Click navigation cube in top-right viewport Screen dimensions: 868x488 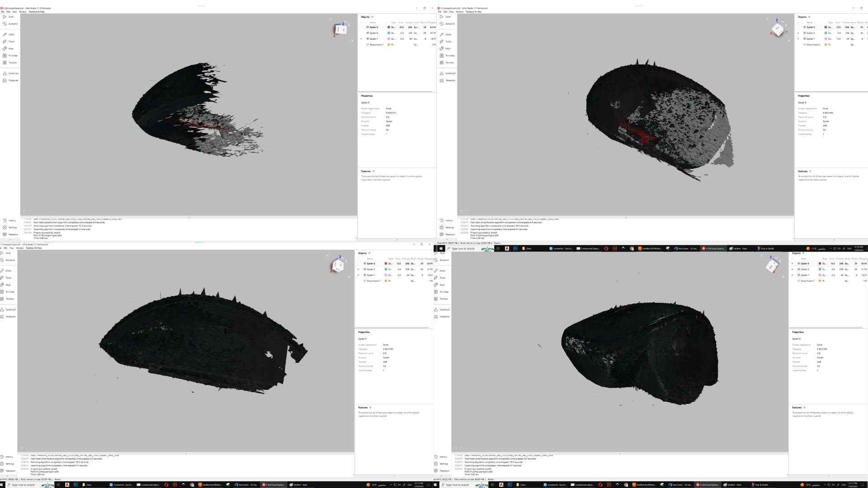[x=778, y=29]
